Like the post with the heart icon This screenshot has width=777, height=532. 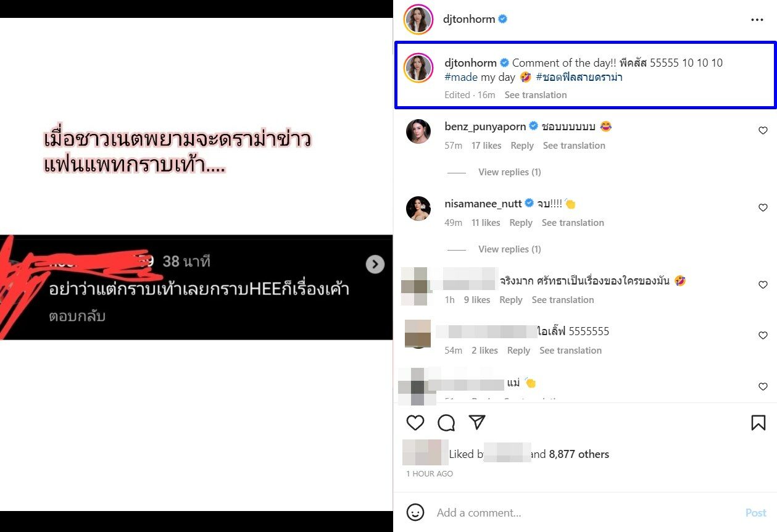coord(415,423)
